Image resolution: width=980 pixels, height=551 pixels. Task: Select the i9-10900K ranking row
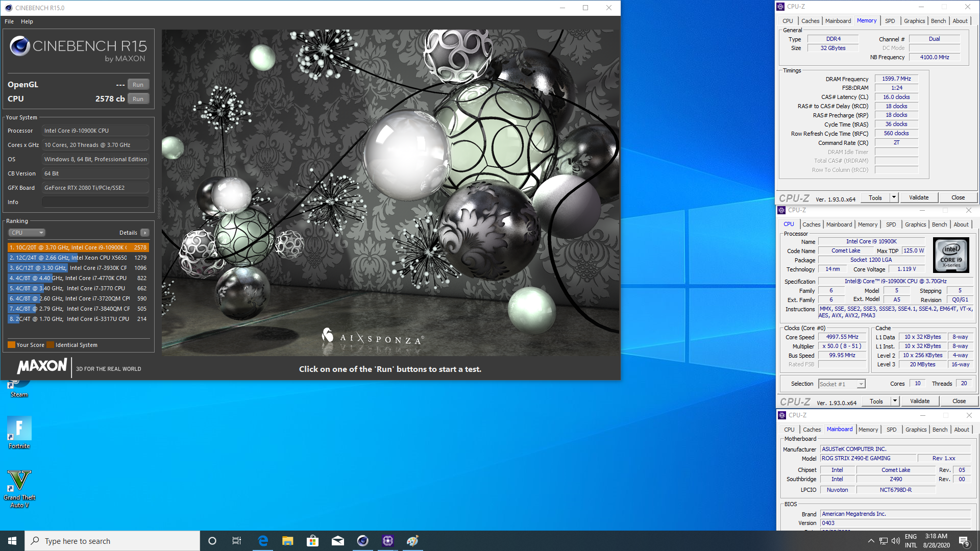point(78,247)
